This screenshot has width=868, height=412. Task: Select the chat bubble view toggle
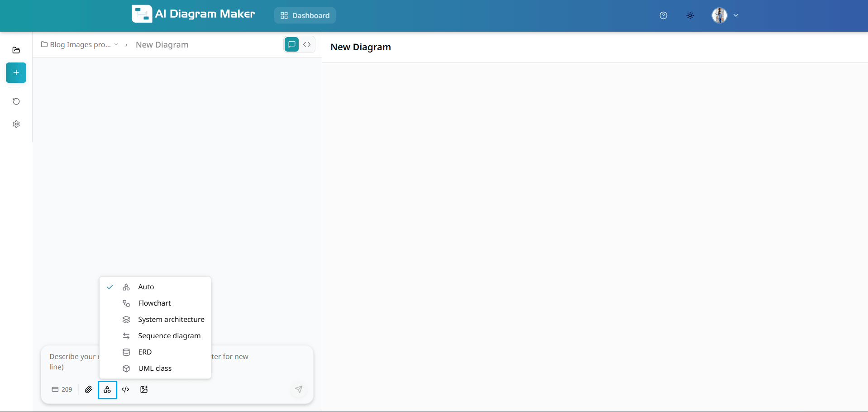pyautogui.click(x=291, y=44)
